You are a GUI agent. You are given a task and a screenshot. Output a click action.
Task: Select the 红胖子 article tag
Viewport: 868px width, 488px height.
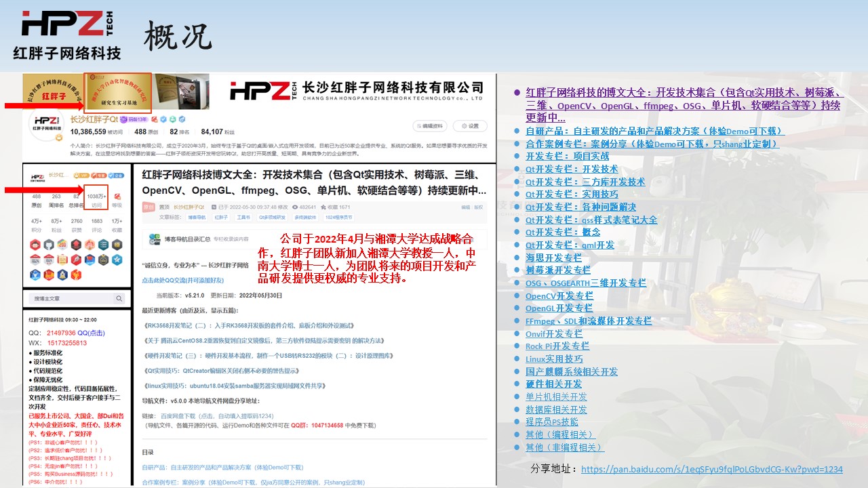[221, 218]
